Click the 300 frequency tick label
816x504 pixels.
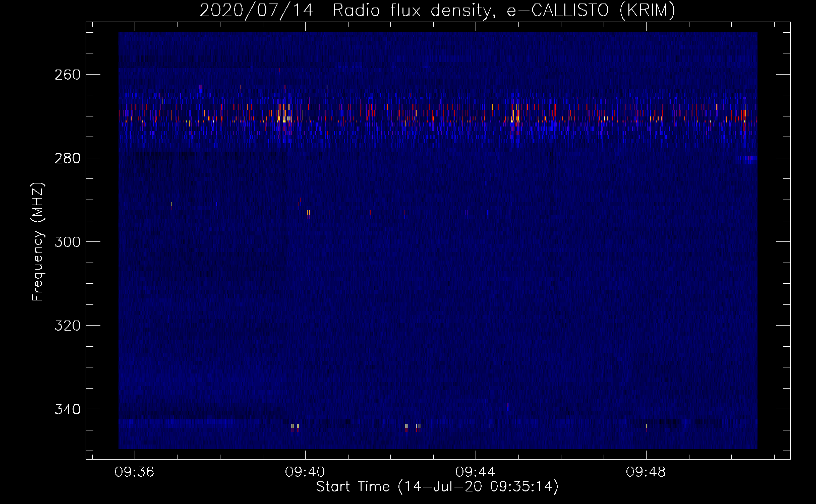pyautogui.click(x=67, y=242)
